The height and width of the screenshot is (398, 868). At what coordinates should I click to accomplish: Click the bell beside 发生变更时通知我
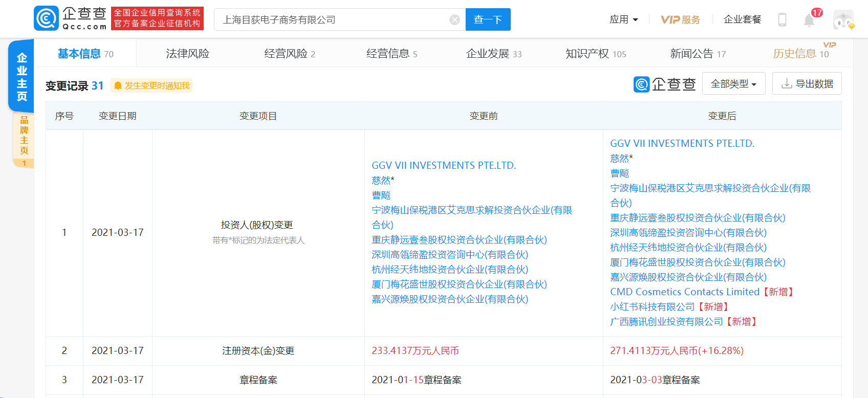point(118,86)
